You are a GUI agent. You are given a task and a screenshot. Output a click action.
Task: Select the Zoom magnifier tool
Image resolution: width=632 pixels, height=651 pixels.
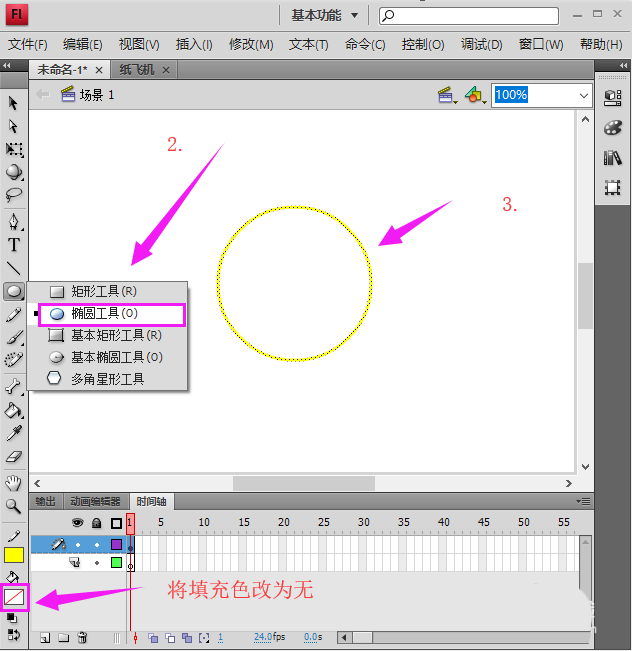(13, 507)
